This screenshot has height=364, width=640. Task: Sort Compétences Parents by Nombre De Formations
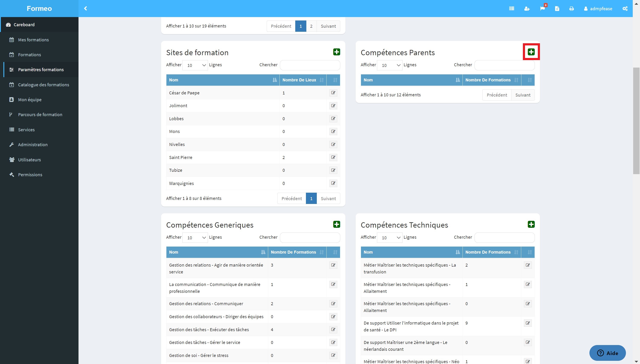pyautogui.click(x=492, y=80)
